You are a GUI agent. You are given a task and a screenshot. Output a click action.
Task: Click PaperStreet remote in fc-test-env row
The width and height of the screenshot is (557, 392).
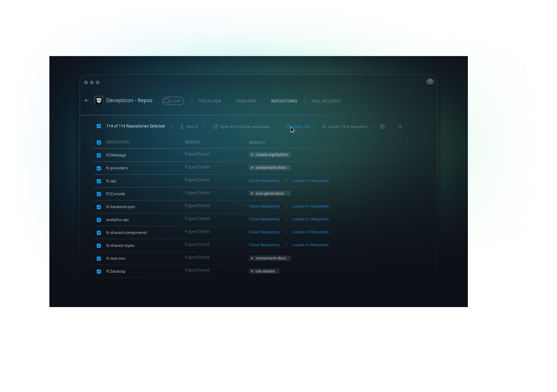click(197, 257)
